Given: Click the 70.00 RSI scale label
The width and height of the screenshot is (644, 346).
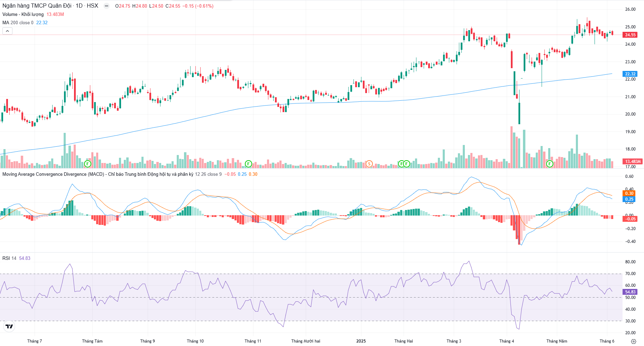Looking at the screenshot, I should (x=630, y=274).
